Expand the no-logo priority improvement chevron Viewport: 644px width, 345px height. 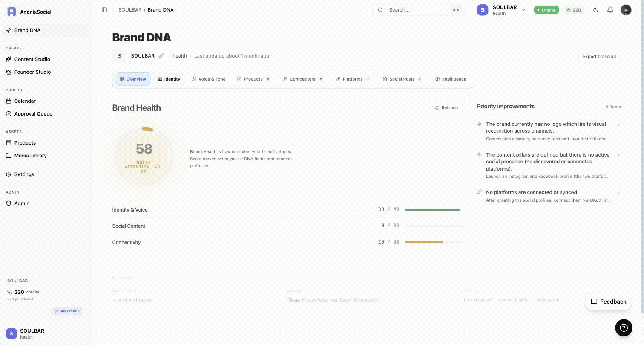click(618, 125)
